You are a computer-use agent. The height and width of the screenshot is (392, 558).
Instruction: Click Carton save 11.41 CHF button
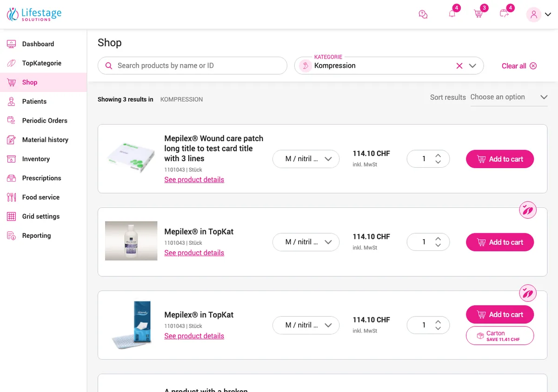tap(500, 336)
